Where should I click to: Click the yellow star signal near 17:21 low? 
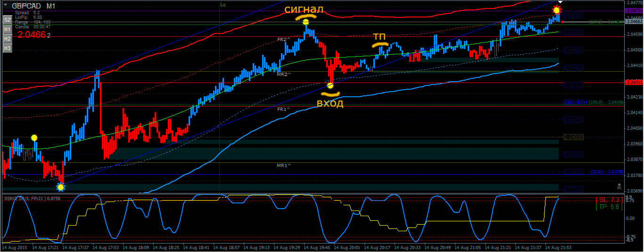click(x=60, y=187)
